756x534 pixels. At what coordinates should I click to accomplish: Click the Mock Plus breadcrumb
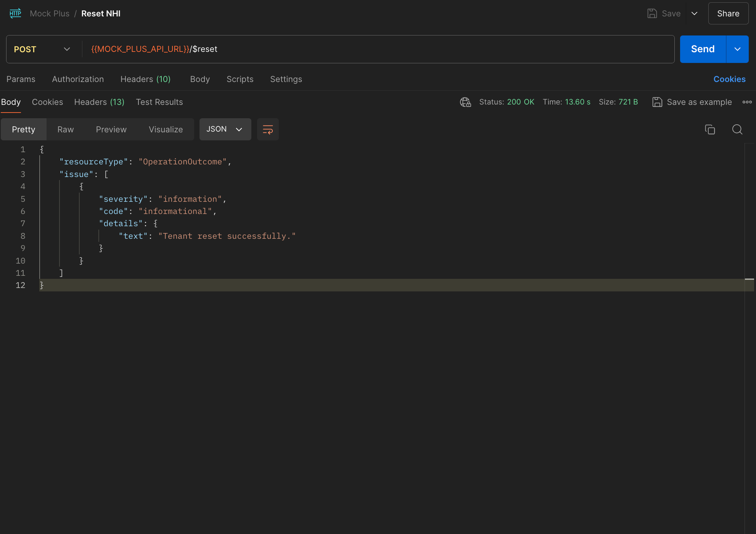(x=50, y=13)
